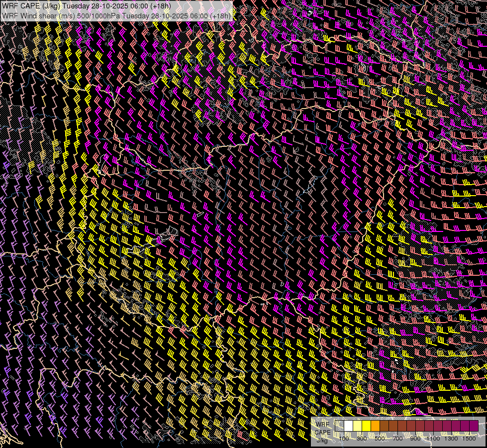Click the '1100' legend value
The height and width of the screenshot is (448, 487).
click(x=433, y=439)
